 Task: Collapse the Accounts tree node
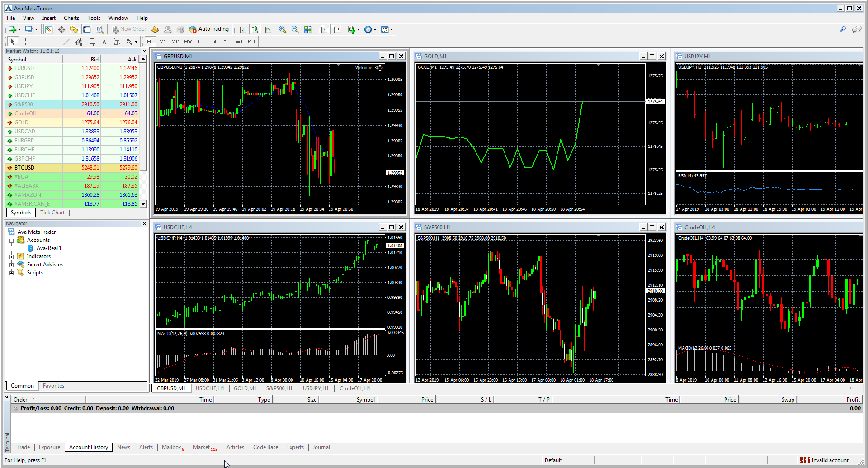(x=12, y=240)
